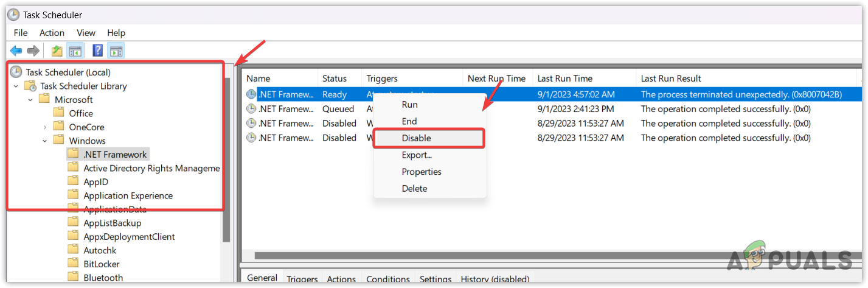Sort tasks by the Name column header
868x288 pixels.
pyautogui.click(x=280, y=79)
